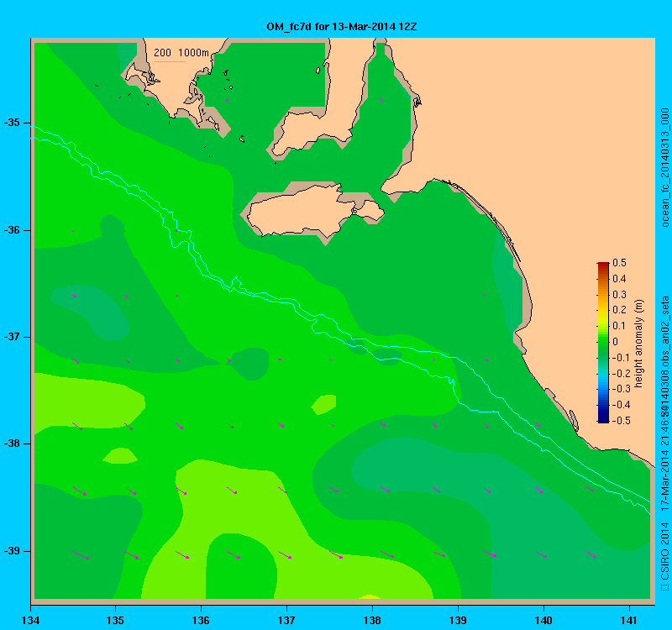
Task: Click the '-0.3' color bar label
Action: pos(620,389)
